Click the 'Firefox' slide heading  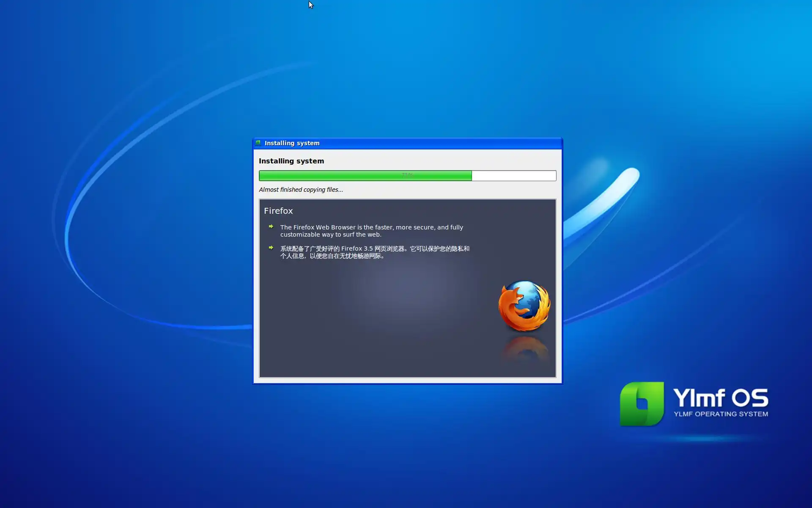(x=278, y=211)
